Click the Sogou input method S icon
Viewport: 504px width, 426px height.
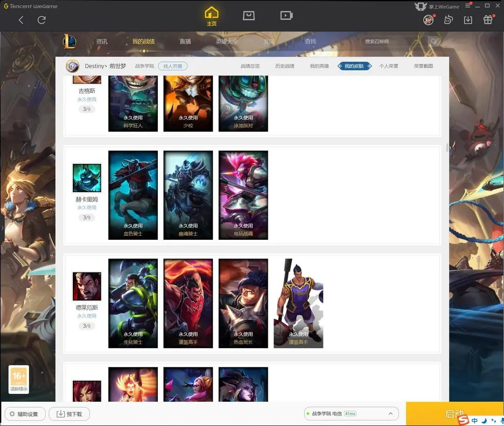463,419
